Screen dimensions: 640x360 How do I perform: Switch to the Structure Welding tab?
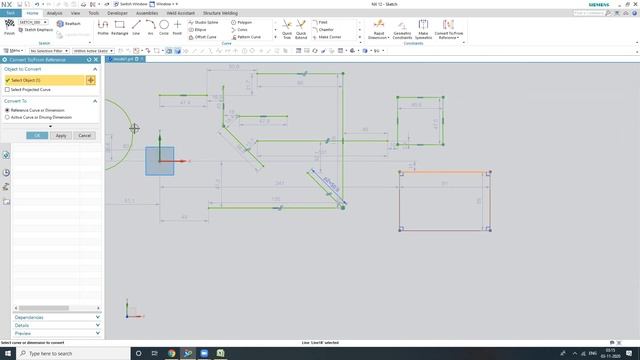pyautogui.click(x=220, y=13)
